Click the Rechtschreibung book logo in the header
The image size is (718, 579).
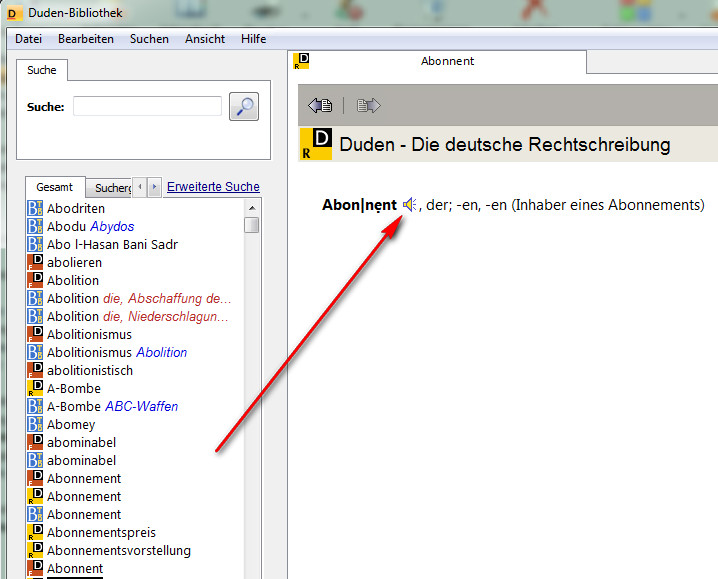316,144
